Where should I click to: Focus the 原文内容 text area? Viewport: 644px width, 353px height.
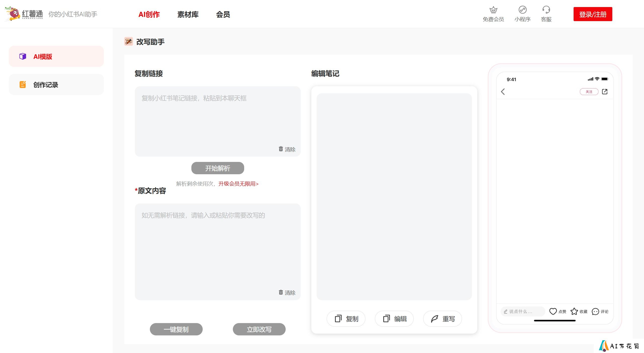tap(218, 252)
